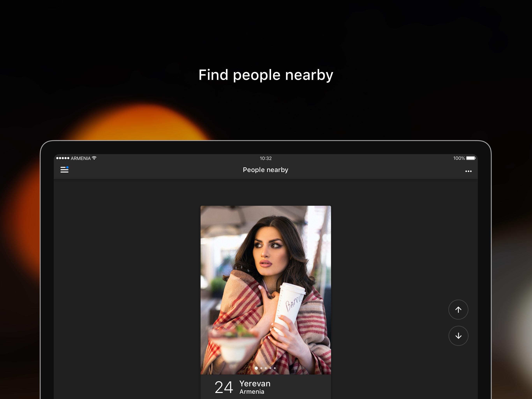Viewport: 532px width, 399px height.
Task: Open the three-dot more options menu
Action: [468, 171]
